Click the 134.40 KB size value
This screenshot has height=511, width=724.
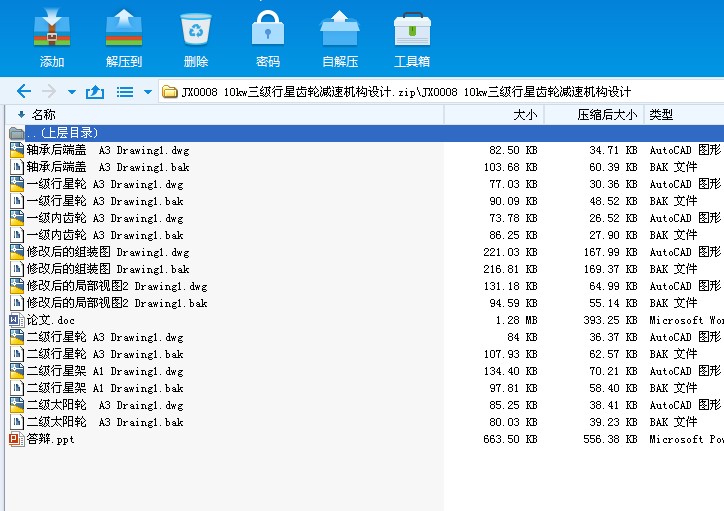point(510,371)
